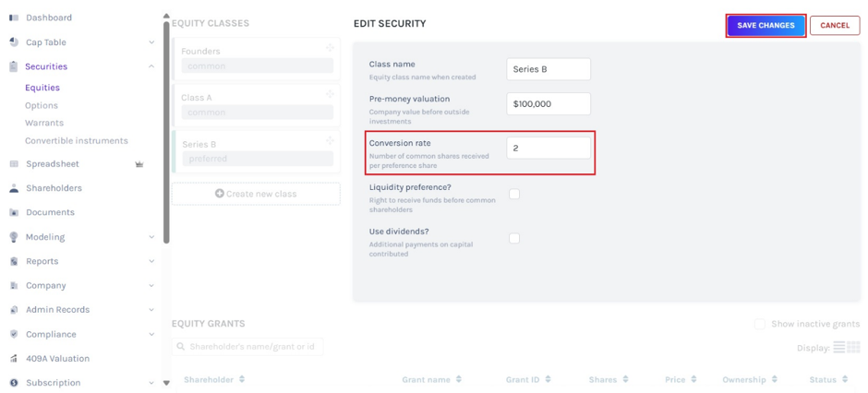Click the Cancel button
The width and height of the screenshot is (868, 393).
pos(835,26)
